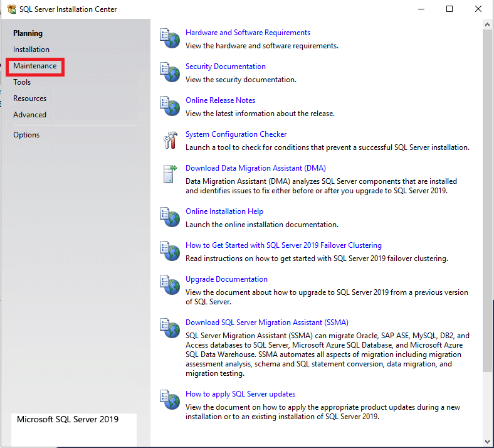
Task: Click Download Data Migration Assistant (DMA) link
Action: [256, 168]
